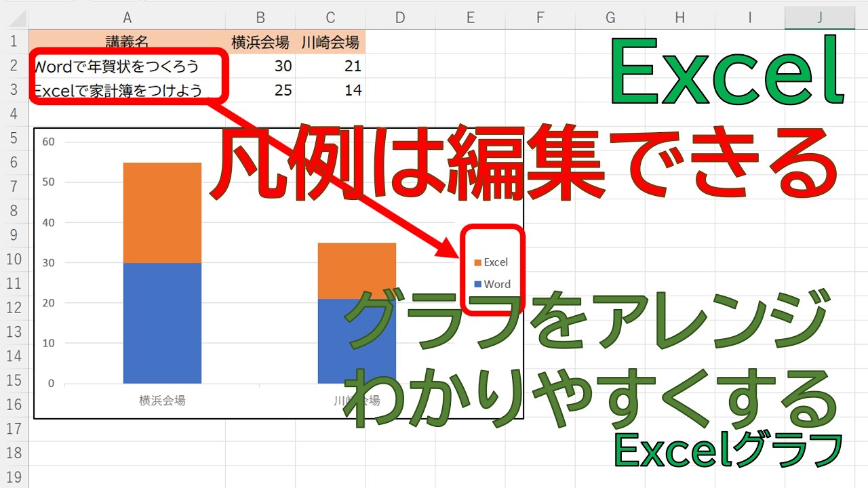Select cell B1 containing 横浜会場
Screen dimensions: 868x488
260,42
